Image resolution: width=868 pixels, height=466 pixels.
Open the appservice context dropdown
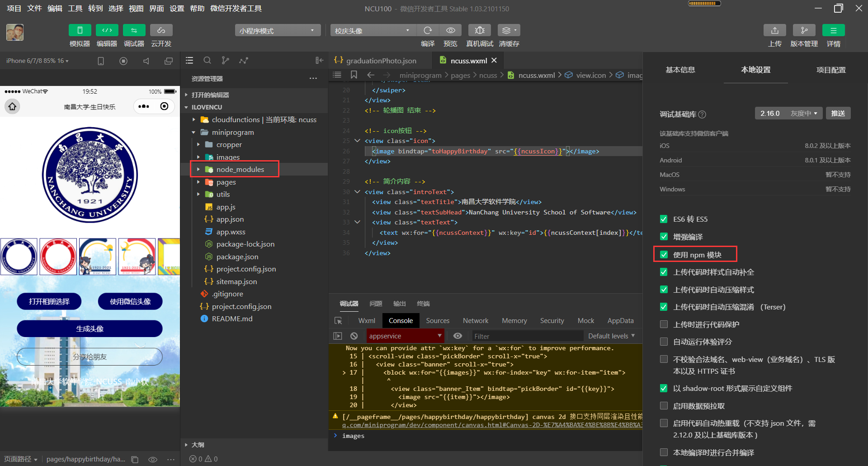pyautogui.click(x=405, y=336)
